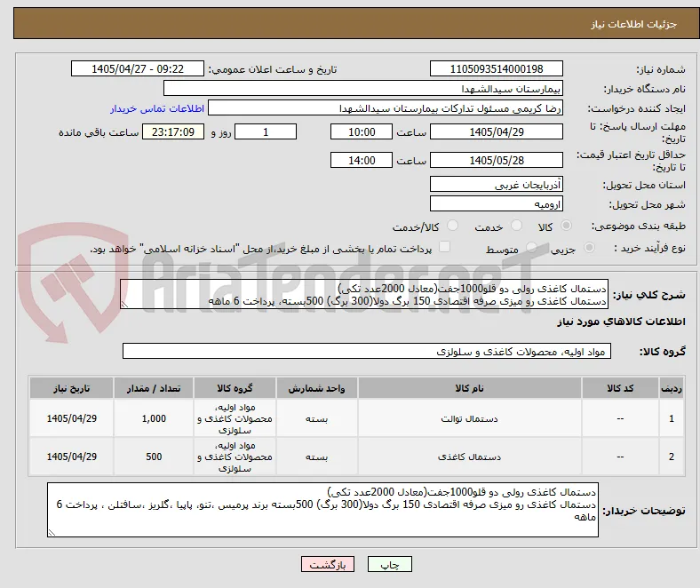
Task: Click resize handle of general description box
Action: (x=124, y=305)
